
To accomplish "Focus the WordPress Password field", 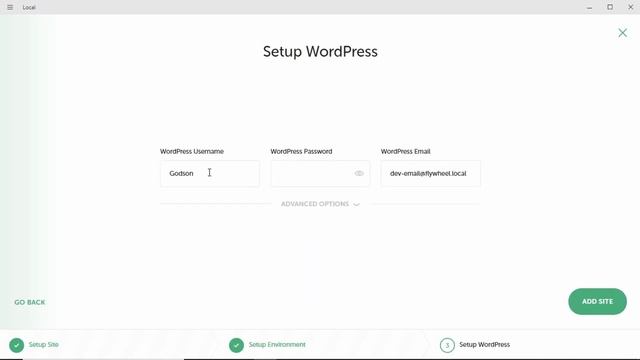I will coord(320,173).
